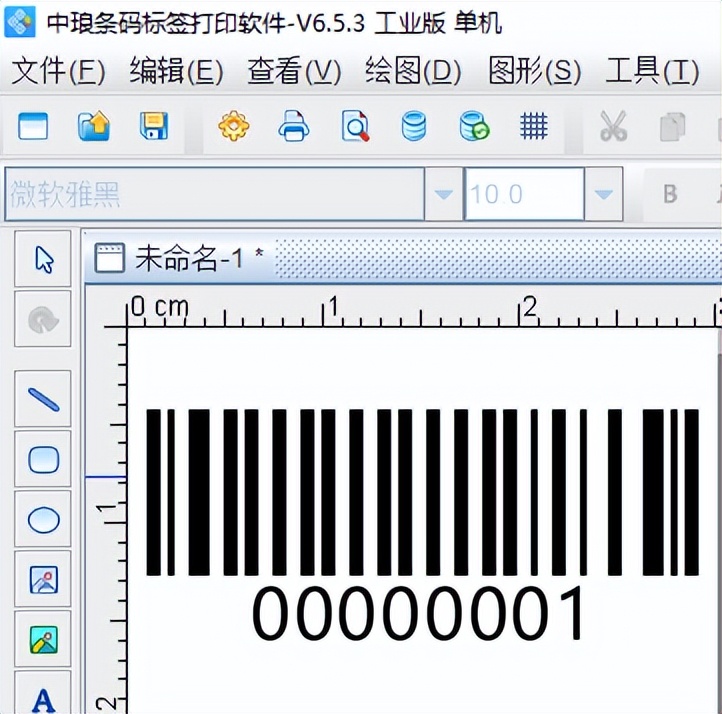Switch to the 未命名-1 document tab
The width and height of the screenshot is (722, 714).
click(180, 258)
